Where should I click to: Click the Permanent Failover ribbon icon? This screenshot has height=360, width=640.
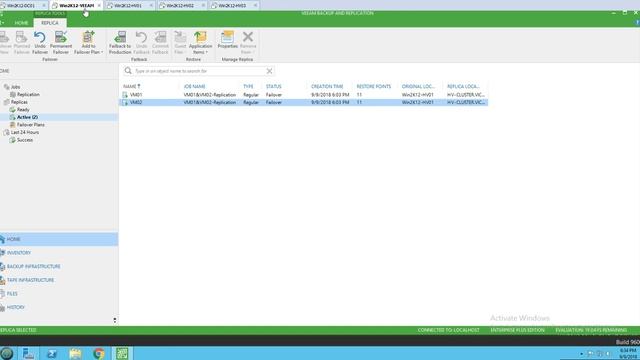coord(61,42)
